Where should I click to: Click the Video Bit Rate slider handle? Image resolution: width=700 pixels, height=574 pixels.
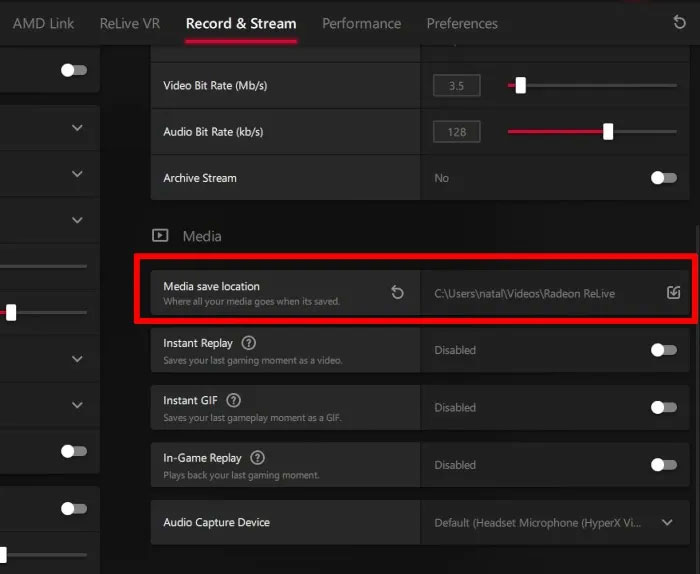pyautogui.click(x=521, y=85)
